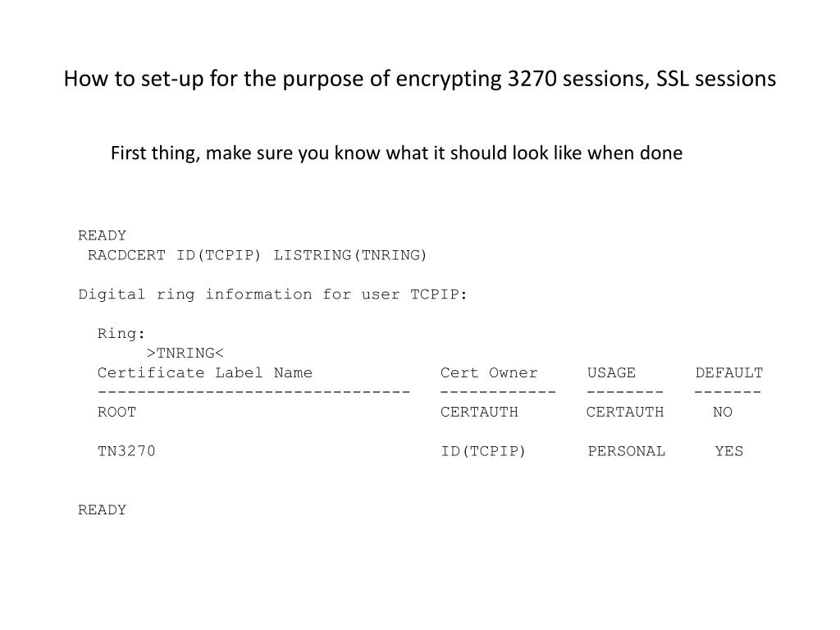Viewport: 840px width, 630px height.
Task: Click 'Certificate Label Name' column header
Action: tap(204, 373)
